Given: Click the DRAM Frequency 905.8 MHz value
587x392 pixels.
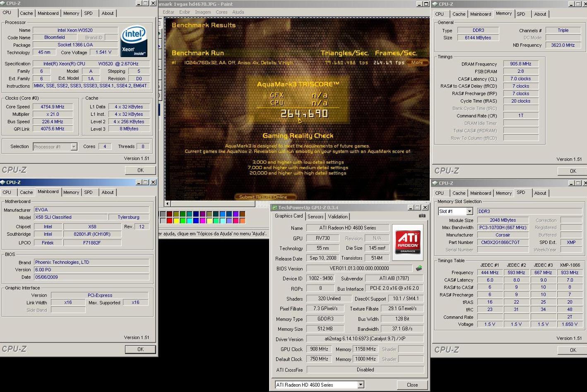Looking at the screenshot, I should pos(521,64).
